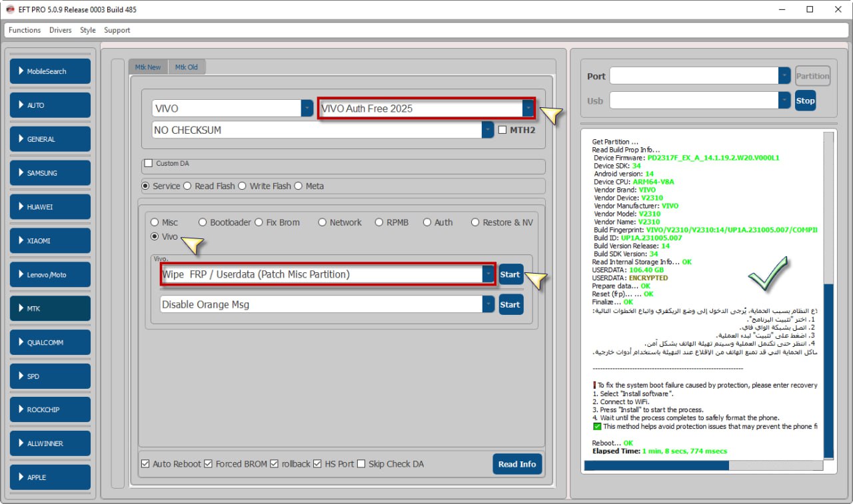Image resolution: width=853 pixels, height=504 pixels.
Task: Click the Build ID log line
Action: coord(638,238)
